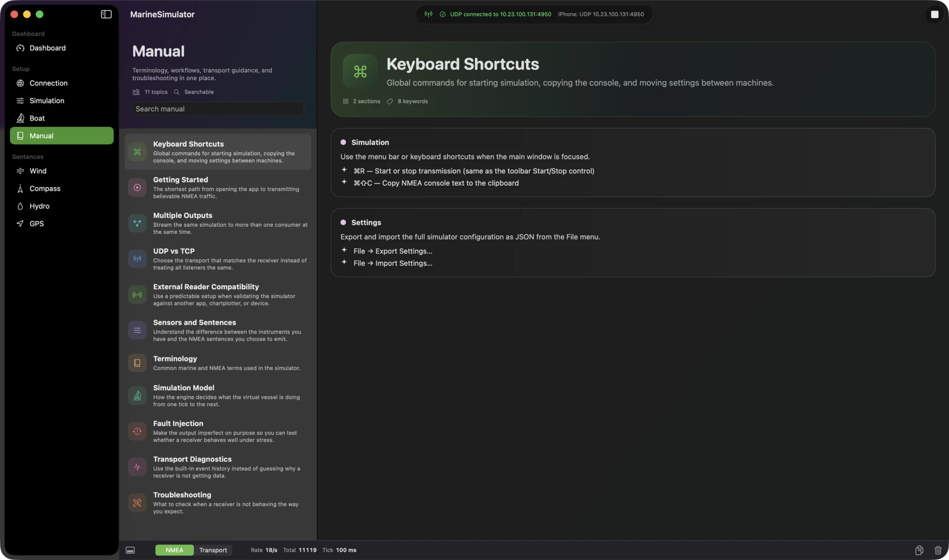Click the '8 keywords' label
949x560 pixels.
413,101
